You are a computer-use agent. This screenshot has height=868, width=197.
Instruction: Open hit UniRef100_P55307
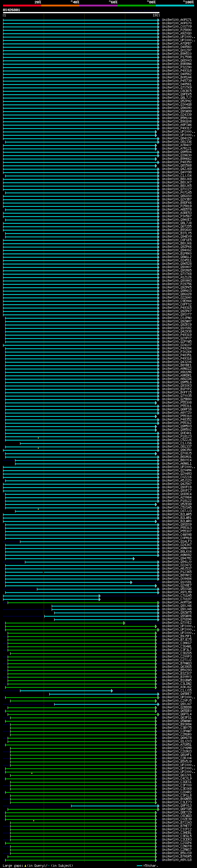tap(177, 531)
